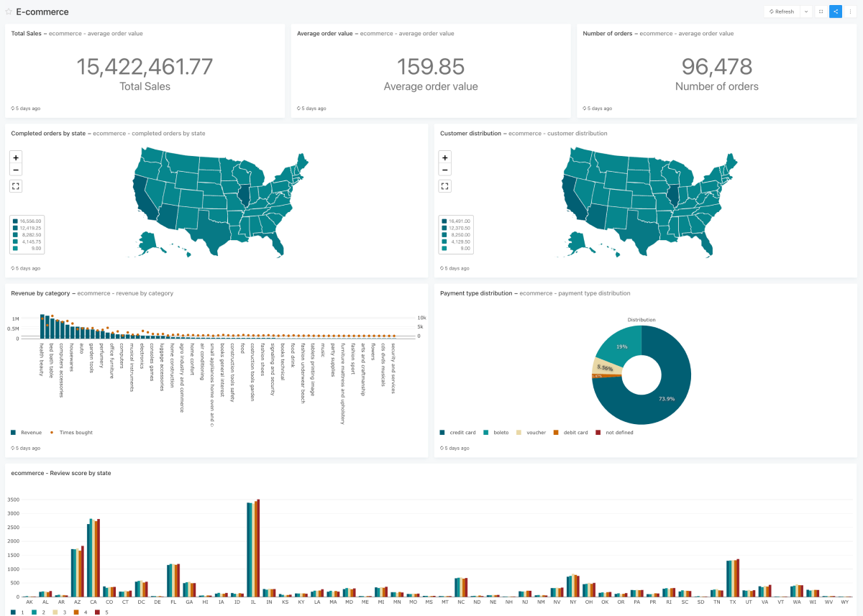Click the 9.00 legend swatch on orders map

pos(15,248)
